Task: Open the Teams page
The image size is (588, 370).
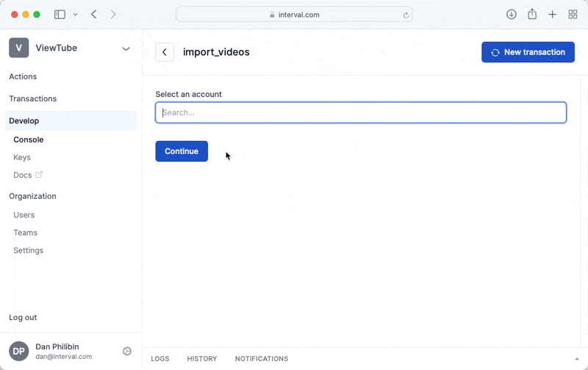Action: click(26, 233)
